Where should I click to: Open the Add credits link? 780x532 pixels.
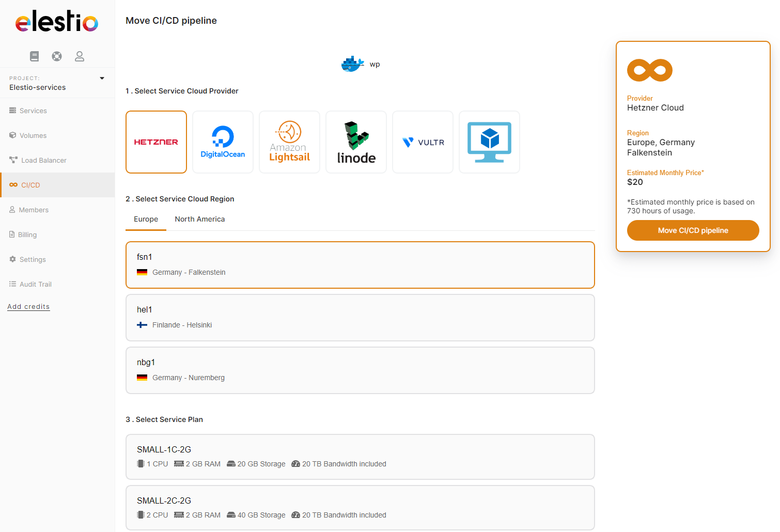[x=28, y=306]
